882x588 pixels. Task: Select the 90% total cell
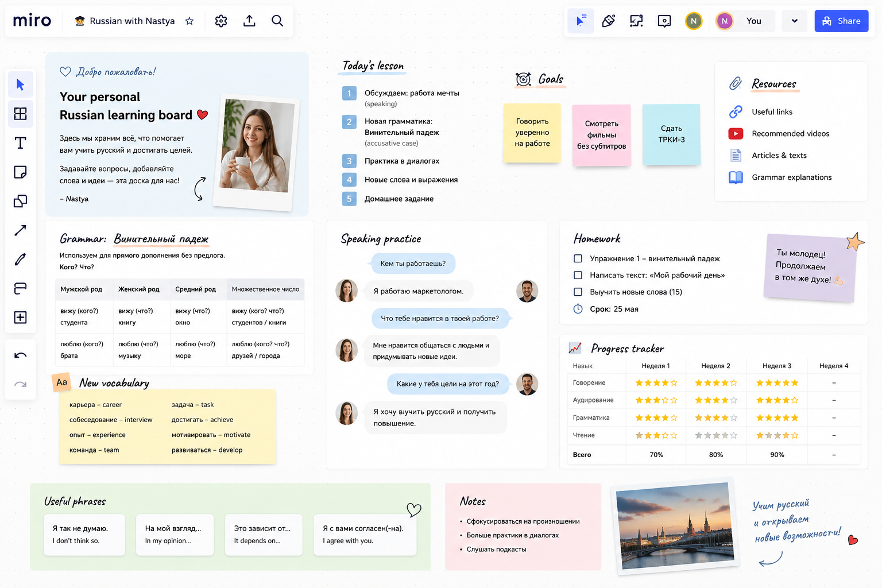tap(777, 455)
